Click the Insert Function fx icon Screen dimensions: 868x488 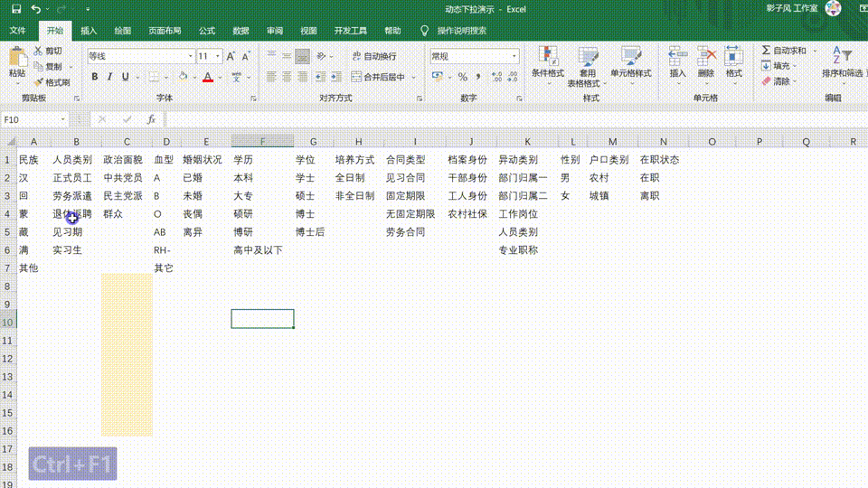(151, 119)
